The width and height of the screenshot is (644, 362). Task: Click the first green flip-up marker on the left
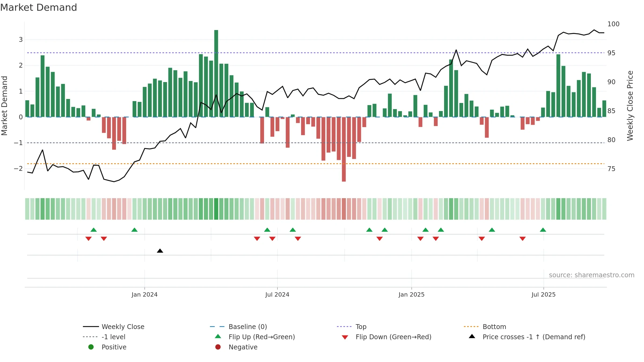click(94, 230)
